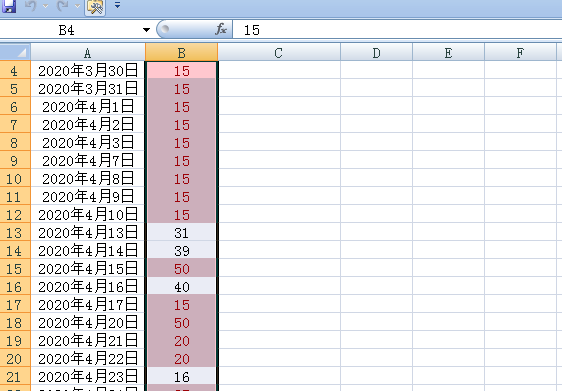Click cell with date 2020年4月2日

(88, 124)
